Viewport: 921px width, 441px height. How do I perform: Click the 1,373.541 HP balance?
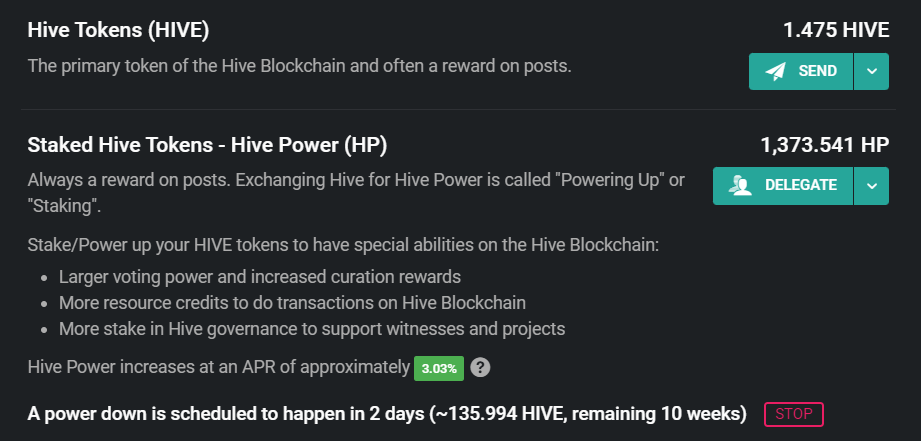point(825,145)
